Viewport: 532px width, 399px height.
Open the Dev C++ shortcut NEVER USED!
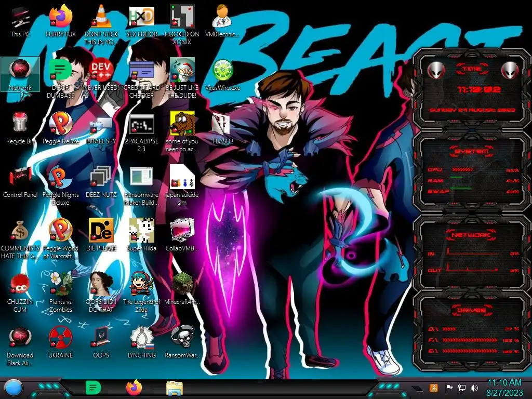click(101, 74)
